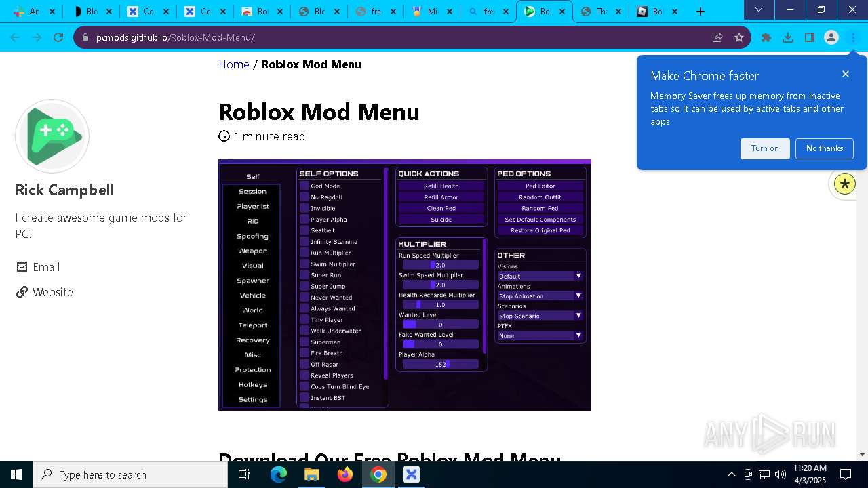Select Weapon in the mod menu list

252,251
